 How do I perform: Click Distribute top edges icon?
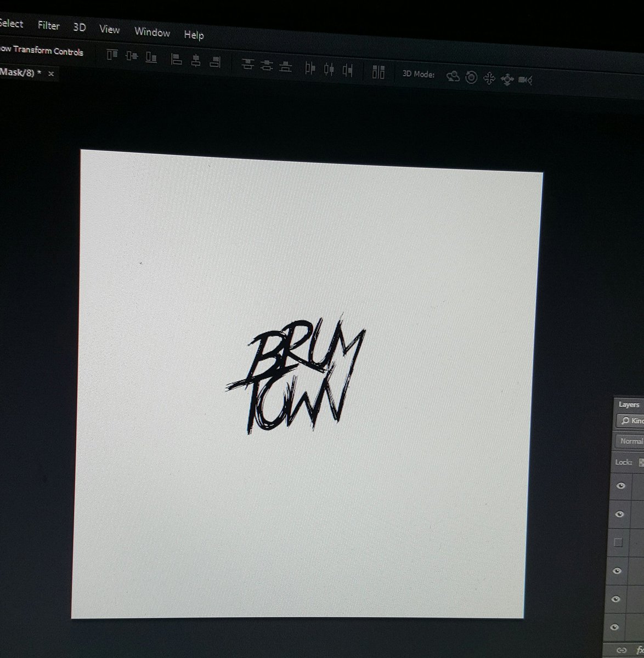click(248, 64)
